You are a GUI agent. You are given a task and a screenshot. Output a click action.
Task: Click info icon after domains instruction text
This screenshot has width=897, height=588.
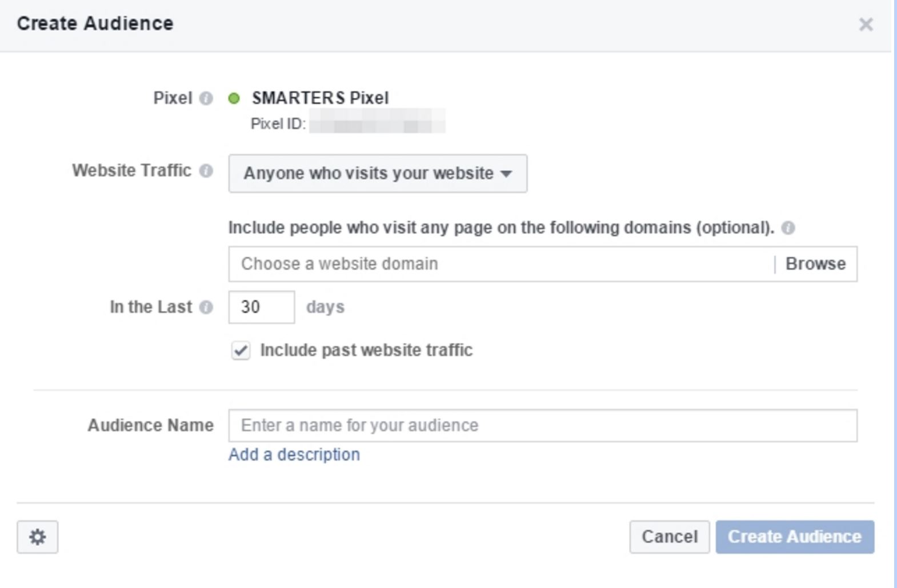[x=788, y=228]
